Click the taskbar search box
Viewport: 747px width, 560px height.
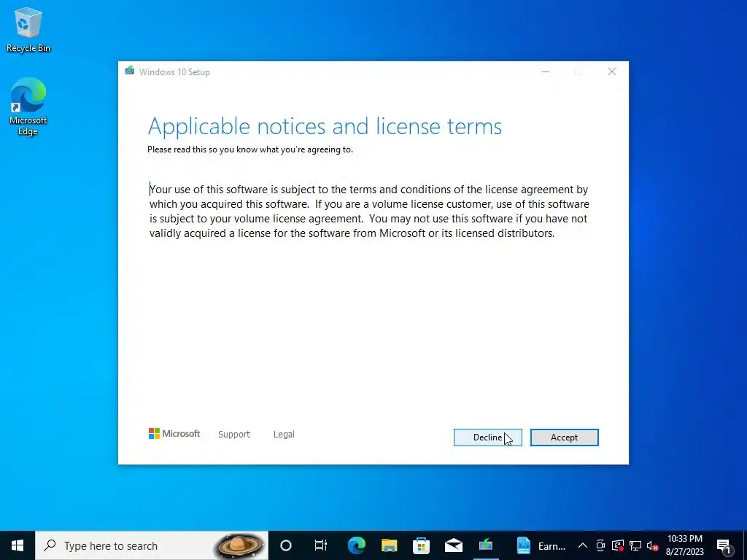pyautogui.click(x=152, y=545)
